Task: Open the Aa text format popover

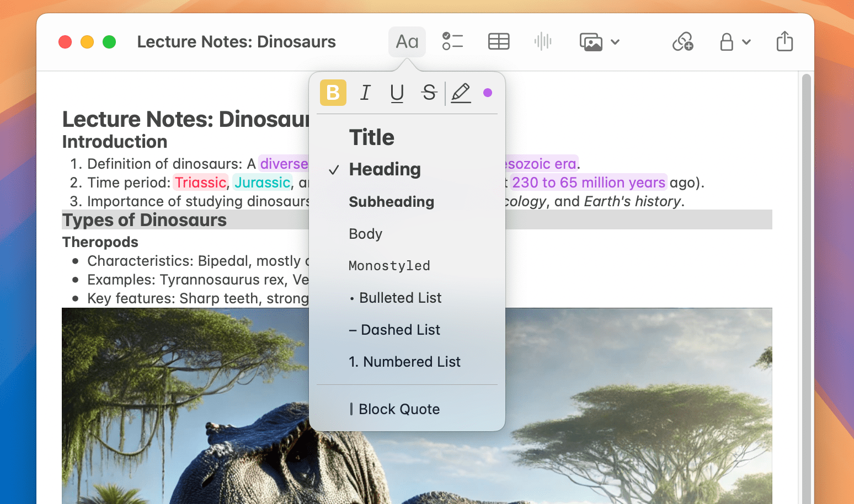Action: coord(407,41)
